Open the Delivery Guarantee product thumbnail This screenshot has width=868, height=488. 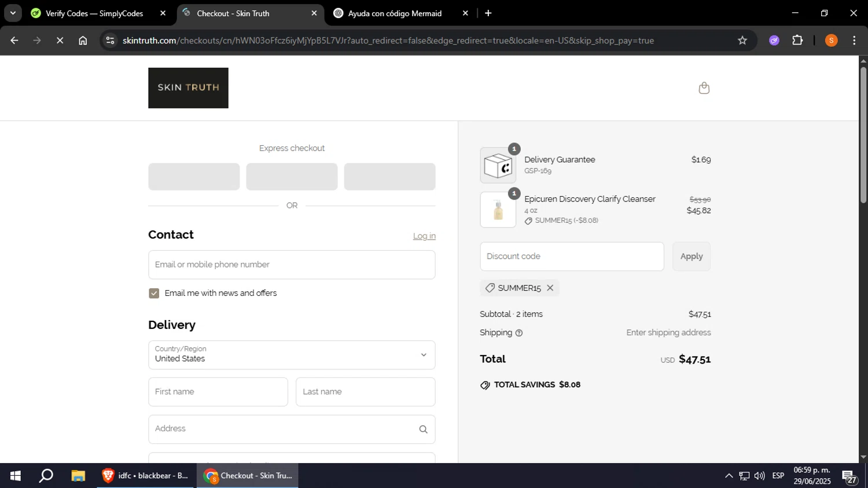(498, 165)
